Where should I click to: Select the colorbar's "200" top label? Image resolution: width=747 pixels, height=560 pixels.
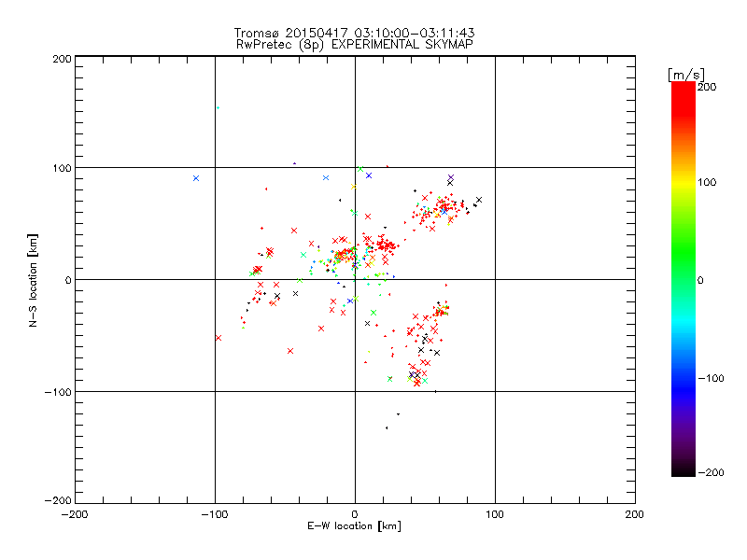coord(707,87)
